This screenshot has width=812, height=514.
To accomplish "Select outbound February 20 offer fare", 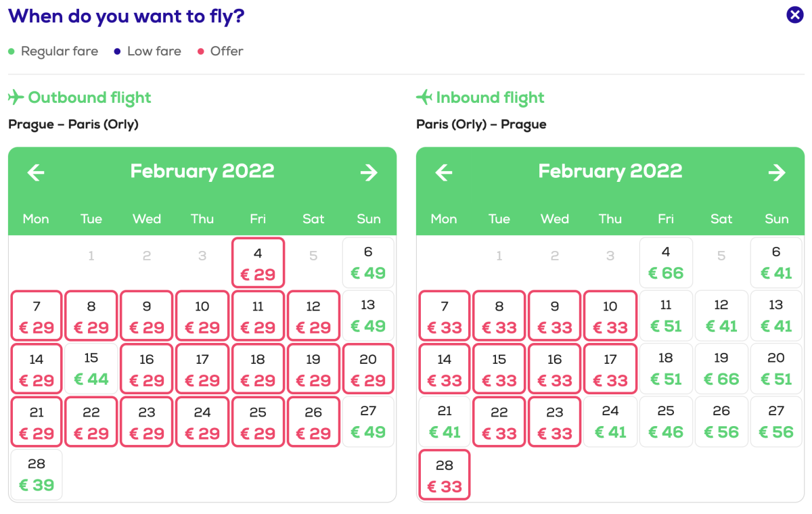I will coord(368,369).
